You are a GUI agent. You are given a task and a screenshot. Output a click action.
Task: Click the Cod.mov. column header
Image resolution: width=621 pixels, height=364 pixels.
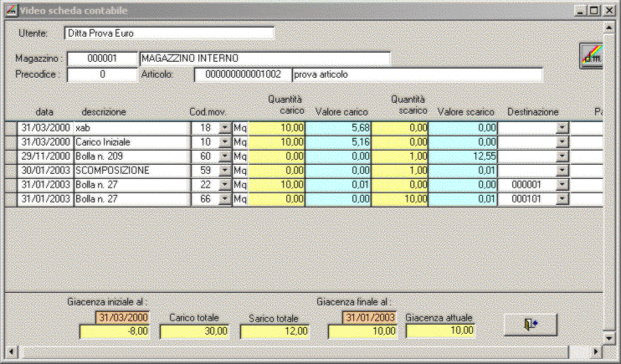click(208, 112)
